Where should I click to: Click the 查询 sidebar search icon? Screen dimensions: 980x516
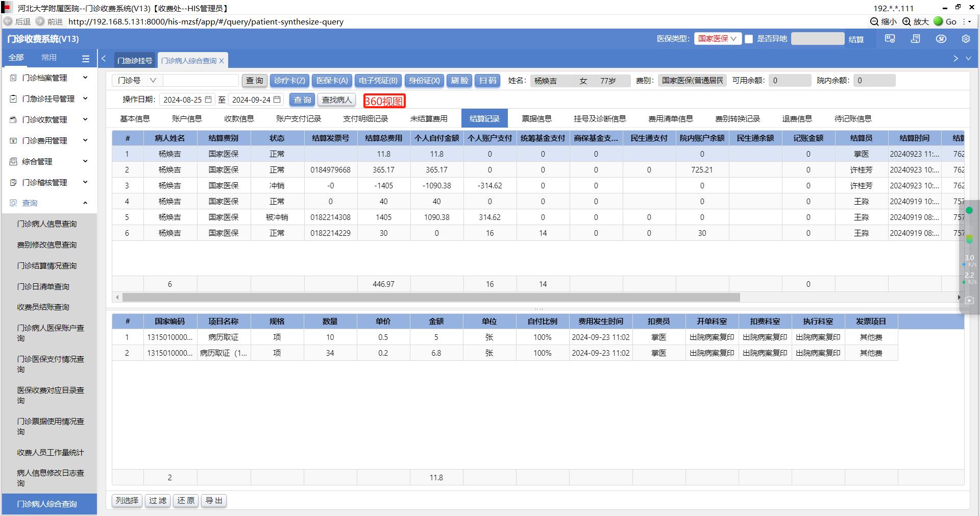pyautogui.click(x=14, y=203)
